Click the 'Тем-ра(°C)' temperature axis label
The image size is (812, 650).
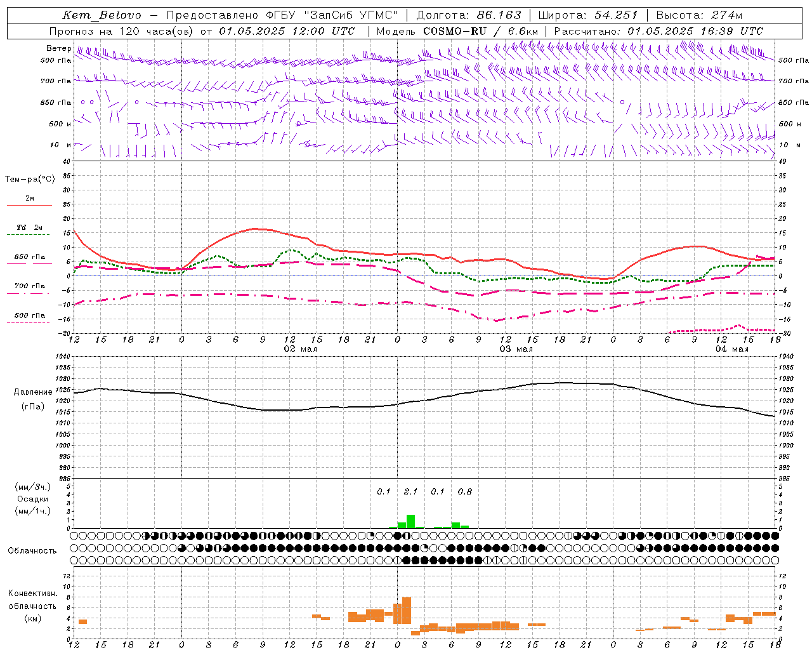click(x=30, y=180)
